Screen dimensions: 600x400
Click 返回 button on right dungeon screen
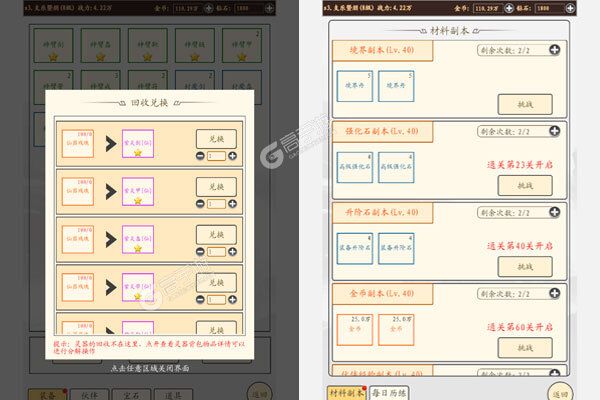click(560, 392)
